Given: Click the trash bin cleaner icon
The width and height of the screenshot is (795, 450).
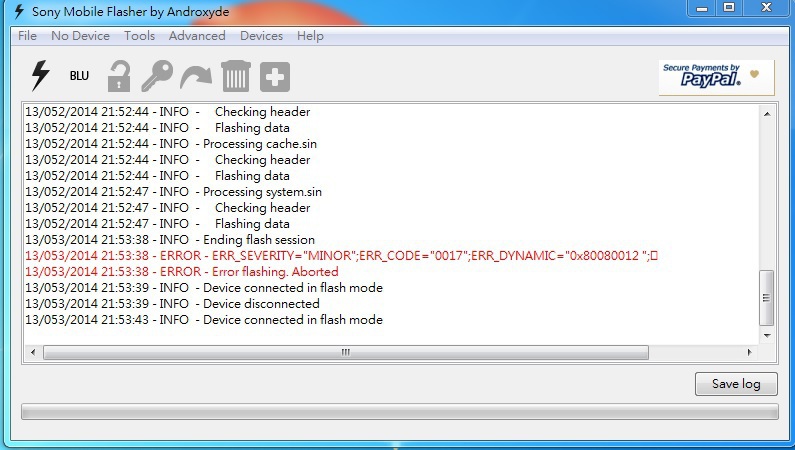Looking at the screenshot, I should coord(236,76).
